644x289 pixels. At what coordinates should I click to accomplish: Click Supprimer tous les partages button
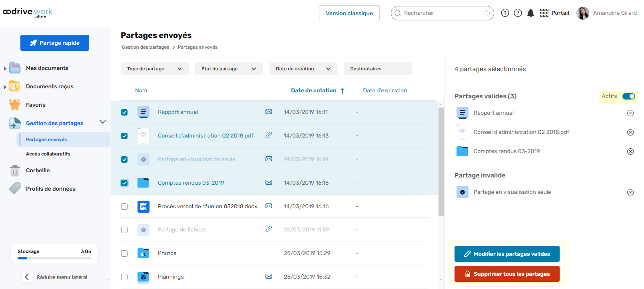506,274
